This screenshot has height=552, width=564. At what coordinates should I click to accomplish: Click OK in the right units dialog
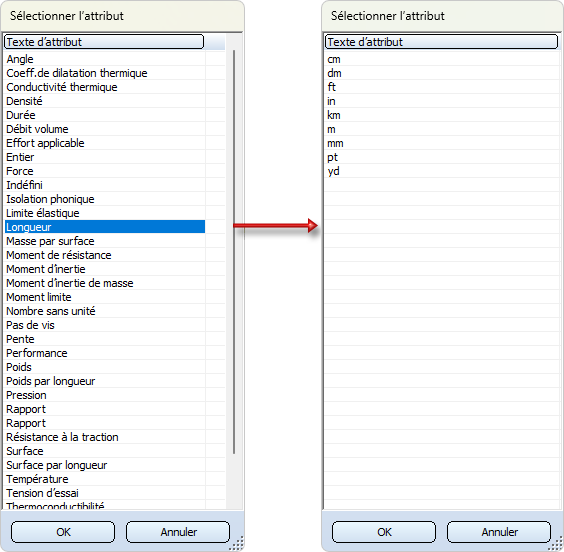[x=384, y=532]
